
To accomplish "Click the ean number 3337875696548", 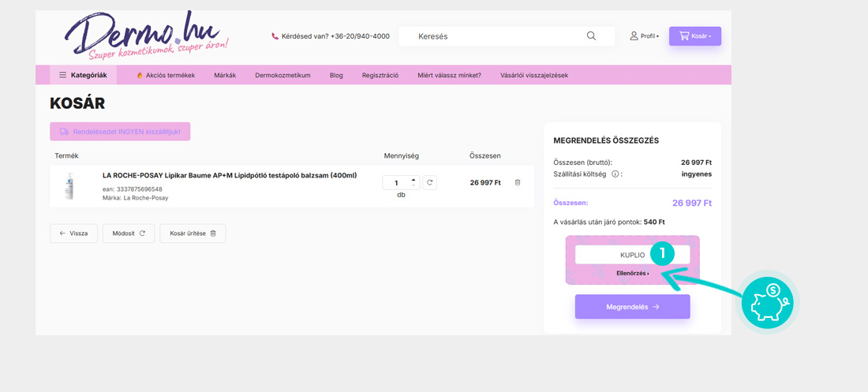I will click(x=138, y=189).
